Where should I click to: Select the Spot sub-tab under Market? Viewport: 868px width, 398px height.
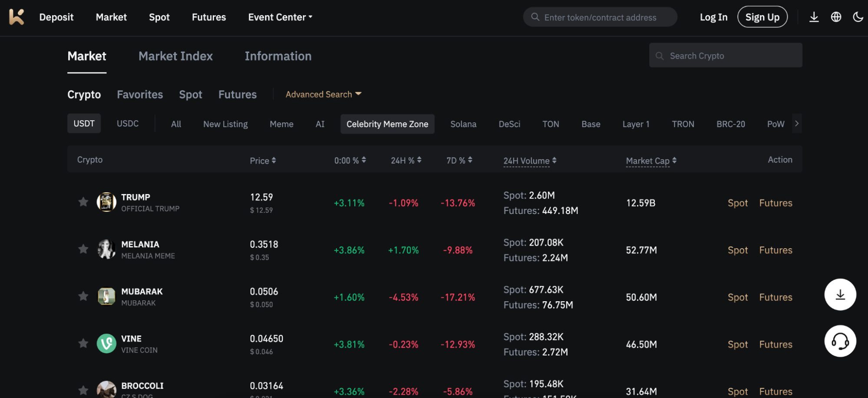coord(191,95)
